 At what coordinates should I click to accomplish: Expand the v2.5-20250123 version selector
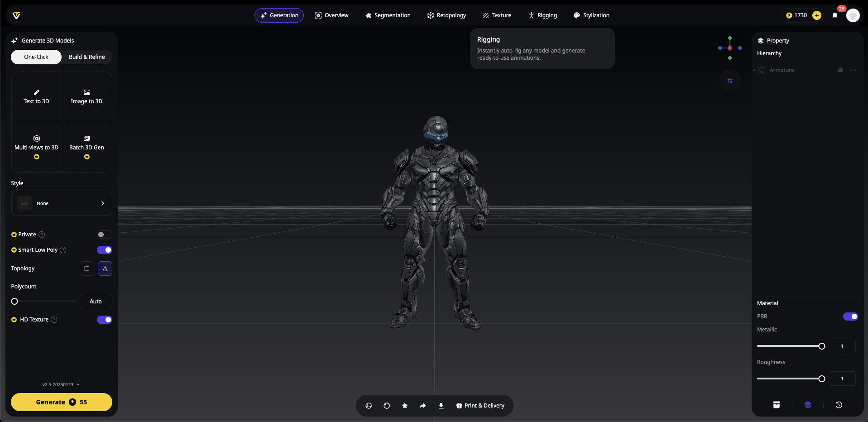(61, 384)
